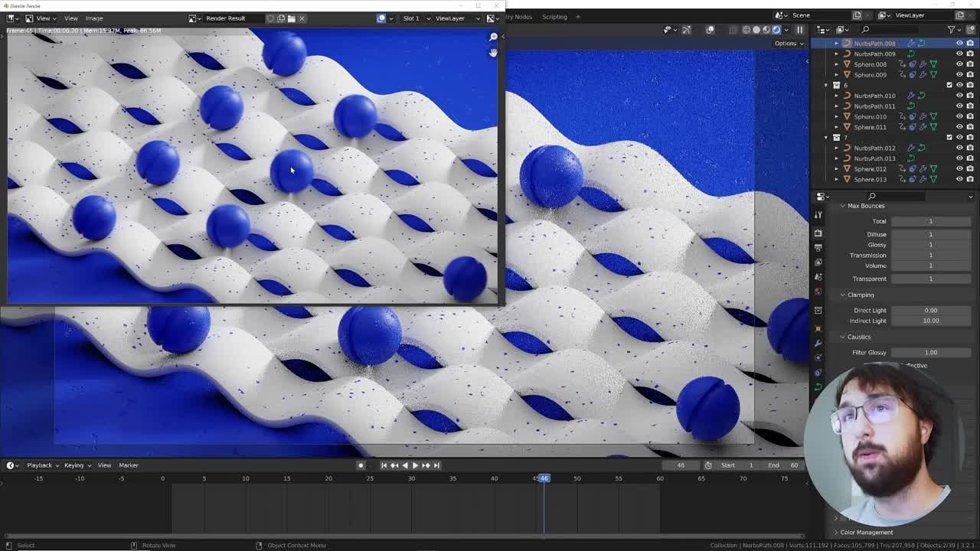
Task: Click the new collection icon in outliner header
Action: 970,30
